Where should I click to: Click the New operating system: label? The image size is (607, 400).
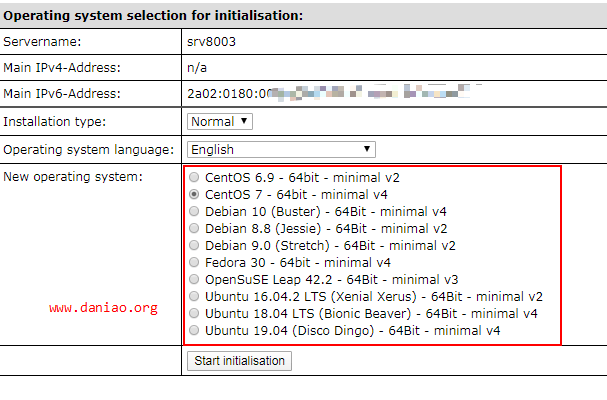tap(73, 177)
